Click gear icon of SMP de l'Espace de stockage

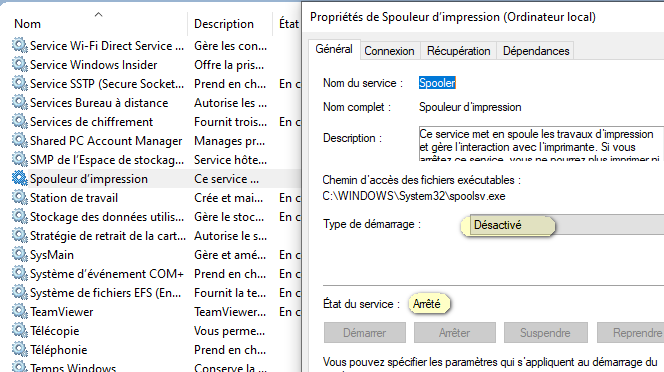click(19, 160)
